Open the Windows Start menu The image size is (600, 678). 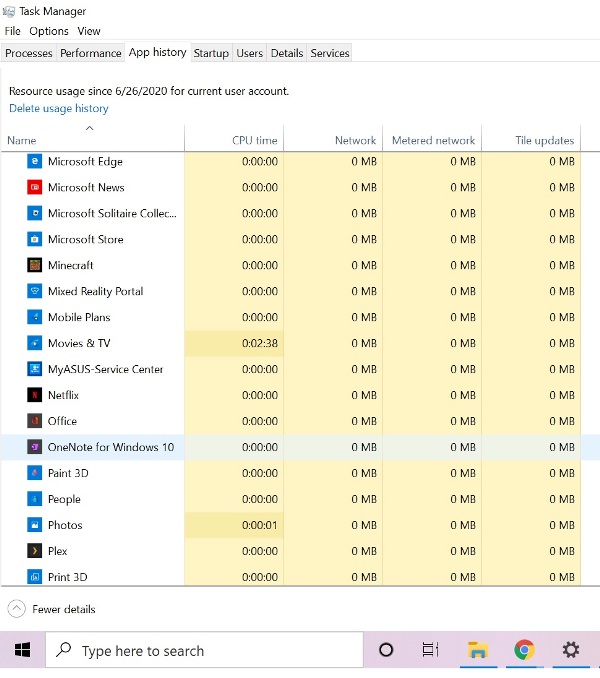(x=22, y=649)
